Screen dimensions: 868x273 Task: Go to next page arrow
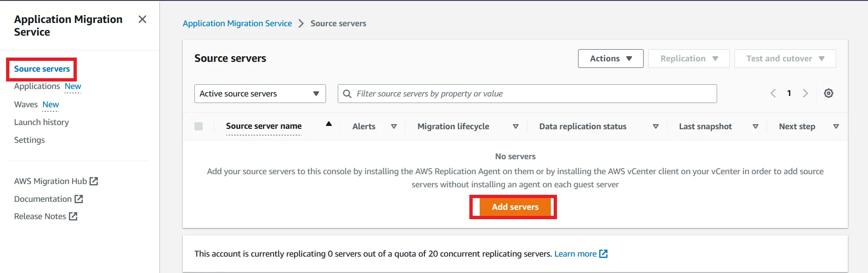point(806,93)
